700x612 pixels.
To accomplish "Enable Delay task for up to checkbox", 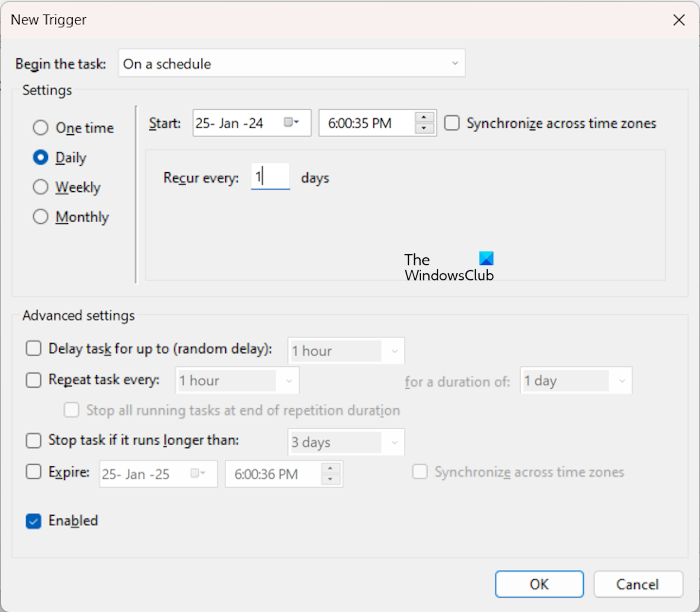I will 34,349.
